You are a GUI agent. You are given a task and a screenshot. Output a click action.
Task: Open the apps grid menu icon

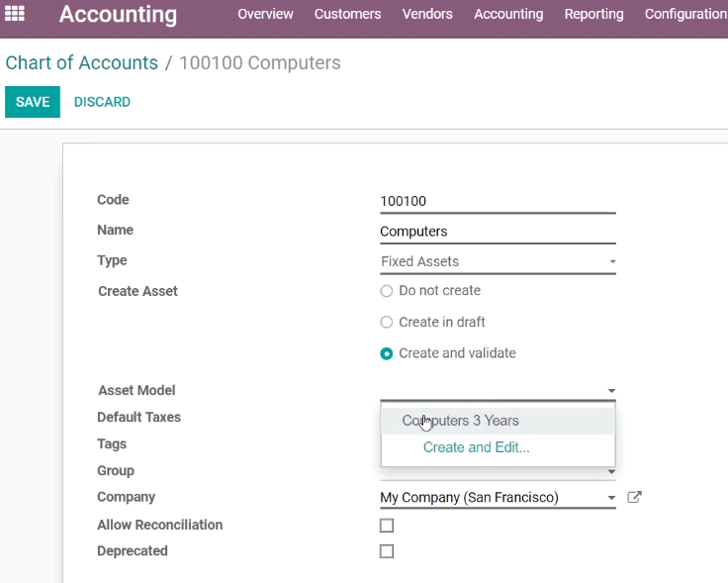pyautogui.click(x=15, y=14)
